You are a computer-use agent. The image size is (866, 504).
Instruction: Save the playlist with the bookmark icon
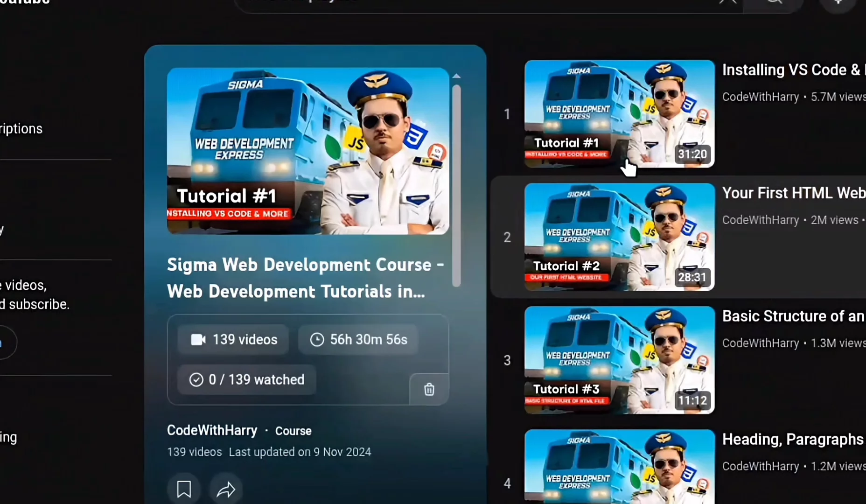(184, 489)
